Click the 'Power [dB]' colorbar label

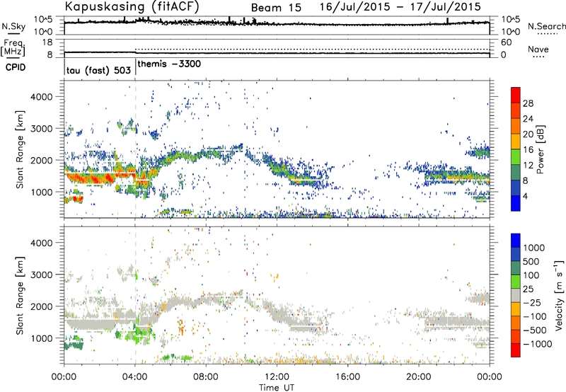(541, 149)
